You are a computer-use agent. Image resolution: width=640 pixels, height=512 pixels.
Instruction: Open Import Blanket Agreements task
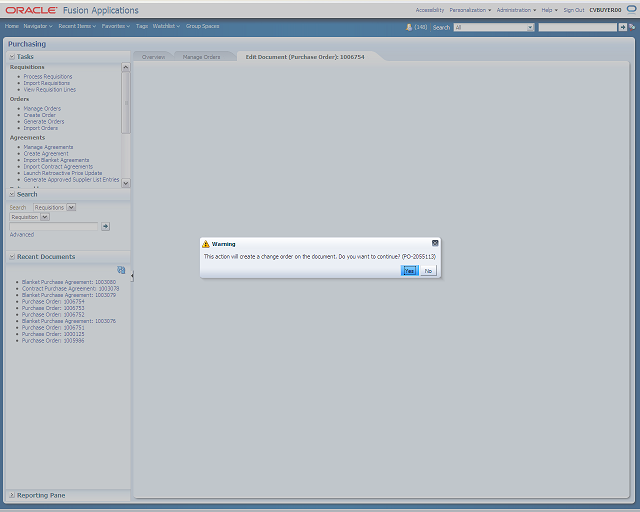(56, 160)
